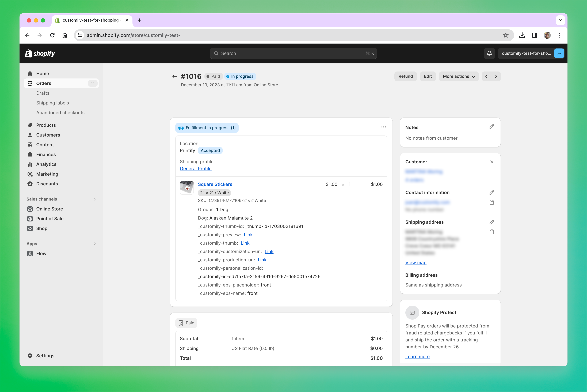Expand the Sales channels section
The height and width of the screenshot is (392, 587).
[x=95, y=199]
